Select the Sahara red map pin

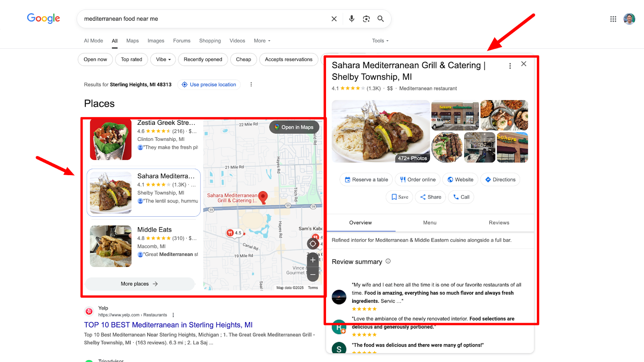pyautogui.click(x=263, y=197)
